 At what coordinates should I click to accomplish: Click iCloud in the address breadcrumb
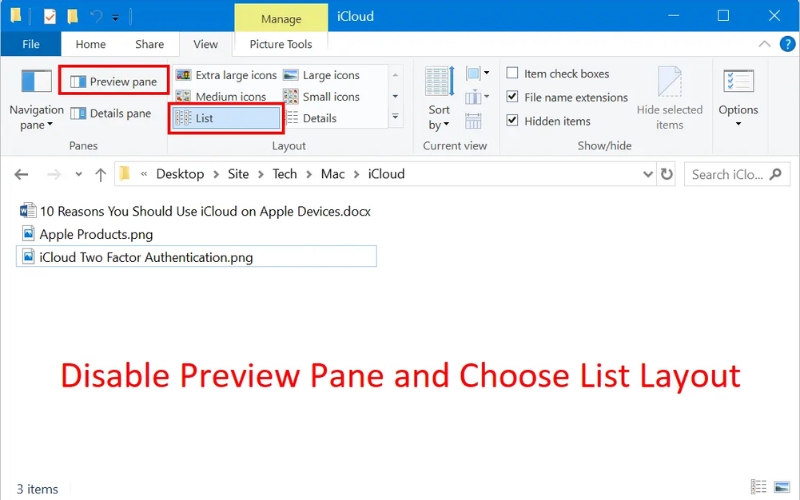386,174
